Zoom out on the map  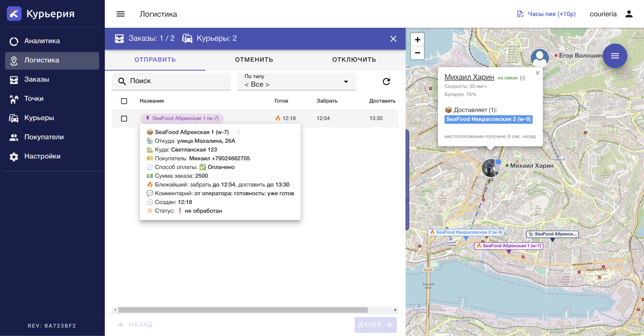(417, 53)
